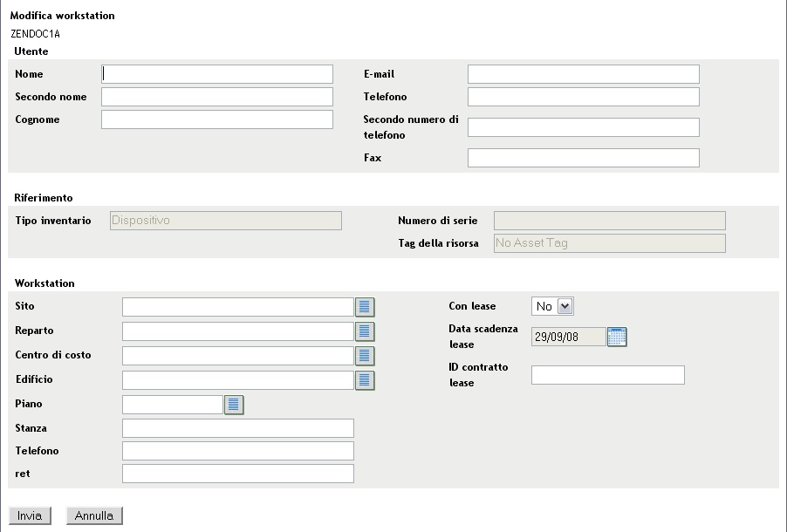Image resolution: width=787 pixels, height=532 pixels.
Task: Click the Data scadenza lease date field
Action: coord(568,337)
